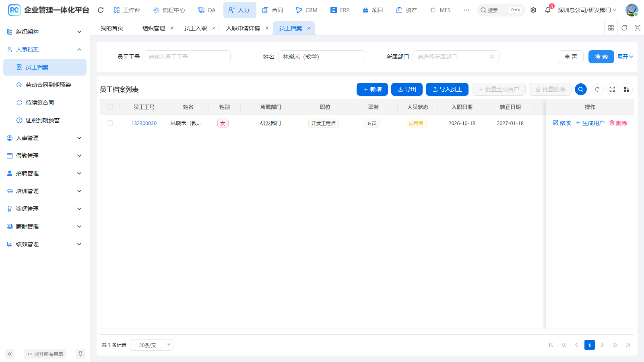Open the notification bell
The height and width of the screenshot is (362, 644).
tap(548, 10)
